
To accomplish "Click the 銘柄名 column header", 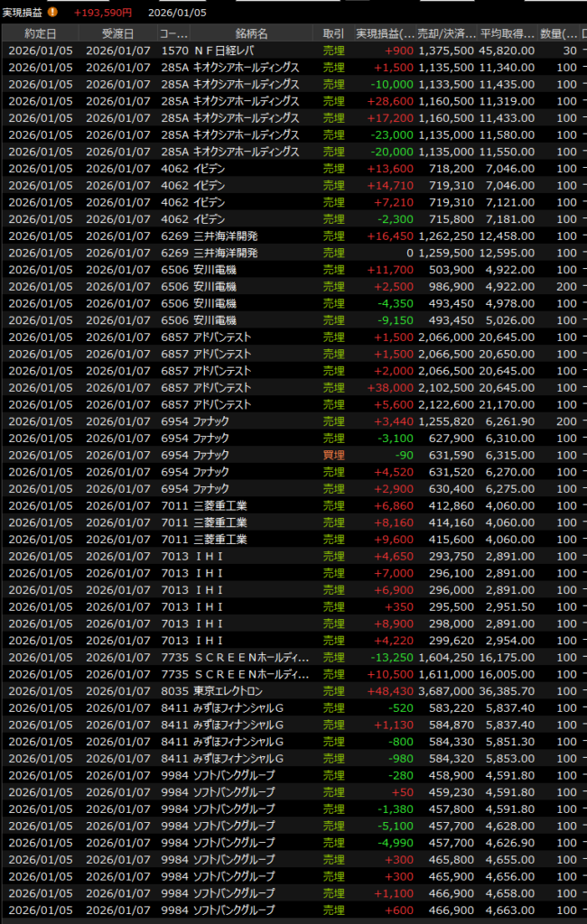I will click(250, 33).
